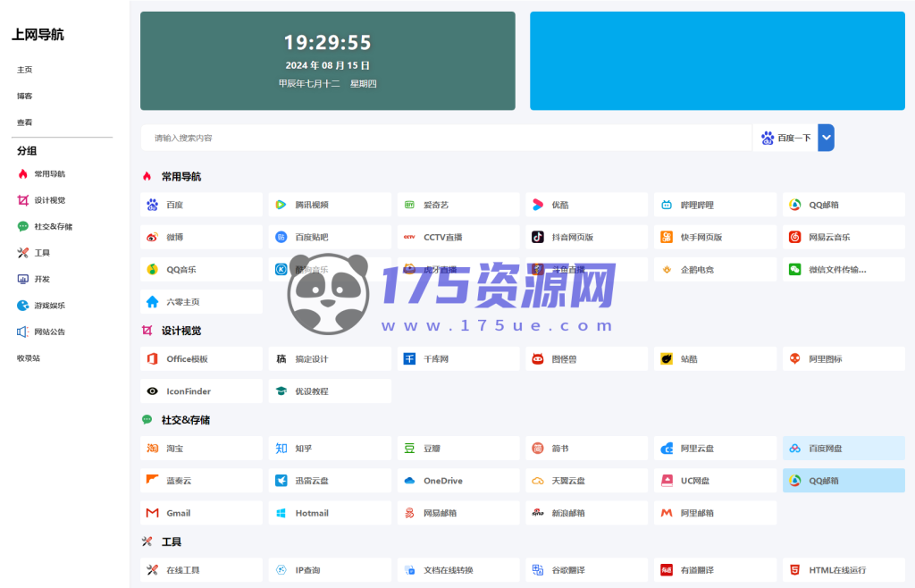
Task: Click the 谷歌翻译 translate icon
Action: [x=538, y=570]
